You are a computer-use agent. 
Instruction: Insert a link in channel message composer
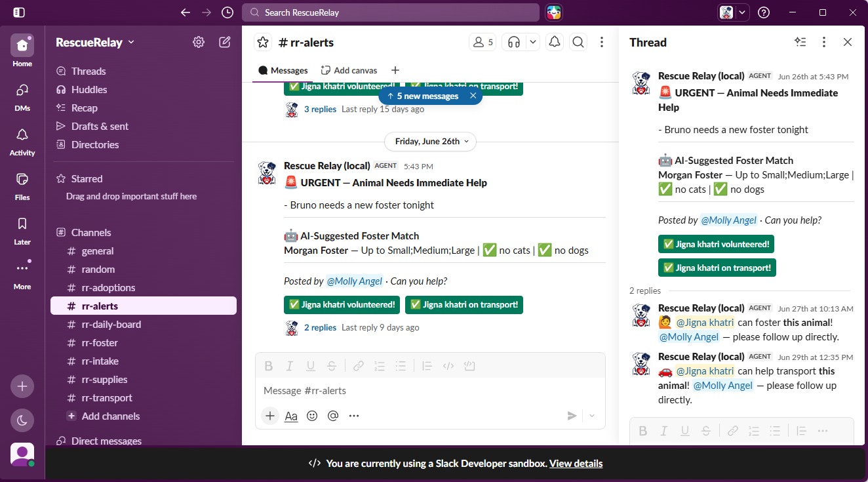click(359, 366)
